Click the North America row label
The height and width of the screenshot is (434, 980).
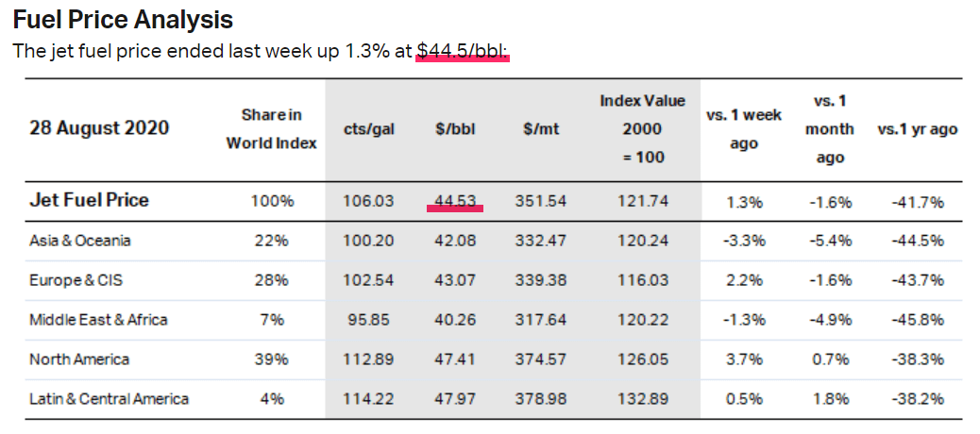(x=79, y=359)
